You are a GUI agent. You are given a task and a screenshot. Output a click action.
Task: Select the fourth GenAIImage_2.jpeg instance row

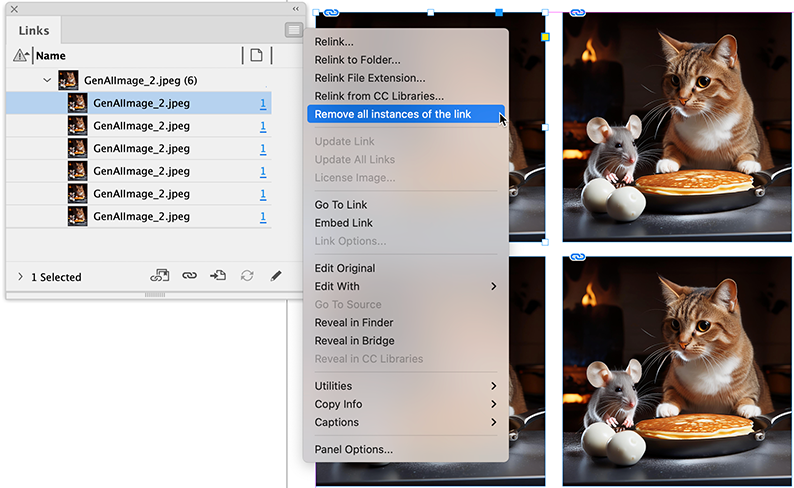(x=139, y=171)
